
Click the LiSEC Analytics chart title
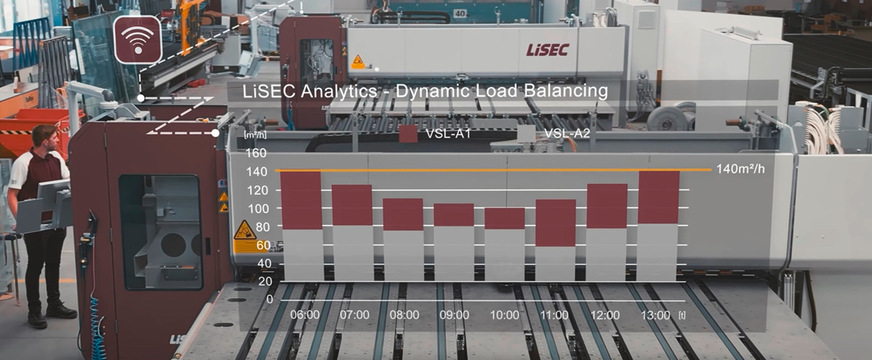coord(425,92)
